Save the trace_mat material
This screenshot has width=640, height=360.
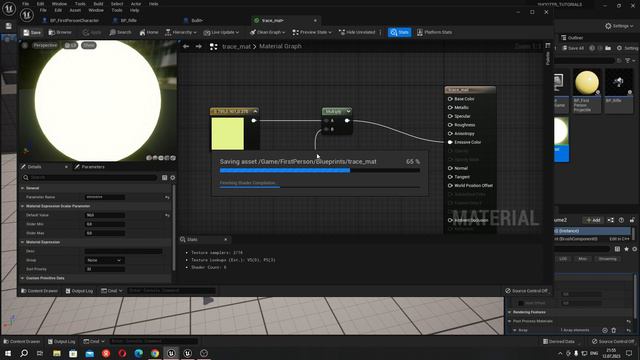tap(32, 32)
